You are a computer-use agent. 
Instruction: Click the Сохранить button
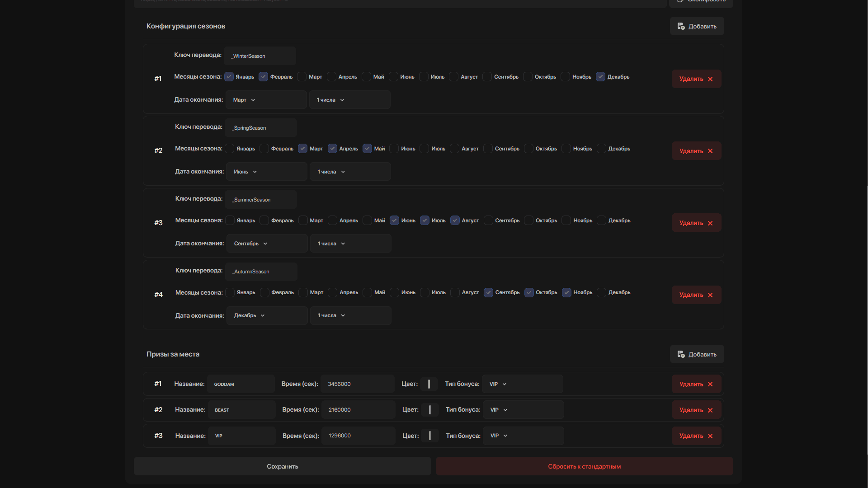pos(283,466)
